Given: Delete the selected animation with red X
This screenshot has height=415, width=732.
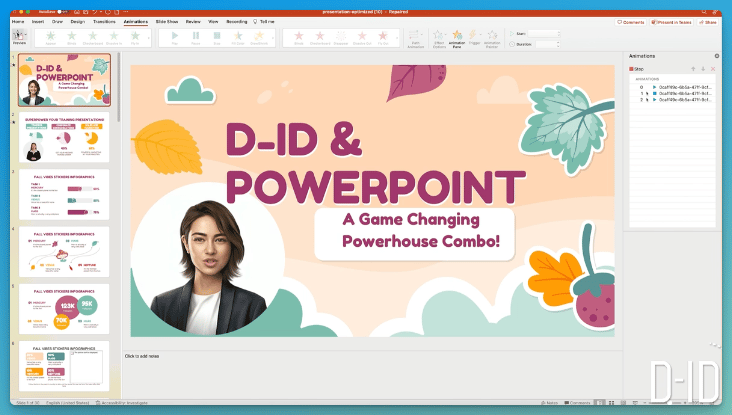Looking at the screenshot, I should (712, 69).
